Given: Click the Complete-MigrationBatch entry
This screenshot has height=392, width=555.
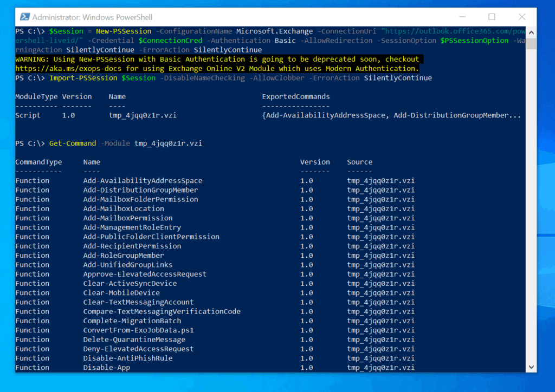Looking at the screenshot, I should tap(132, 321).
